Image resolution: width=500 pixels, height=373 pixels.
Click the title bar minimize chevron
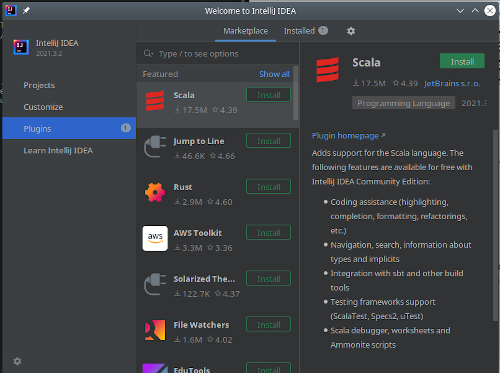pos(460,11)
